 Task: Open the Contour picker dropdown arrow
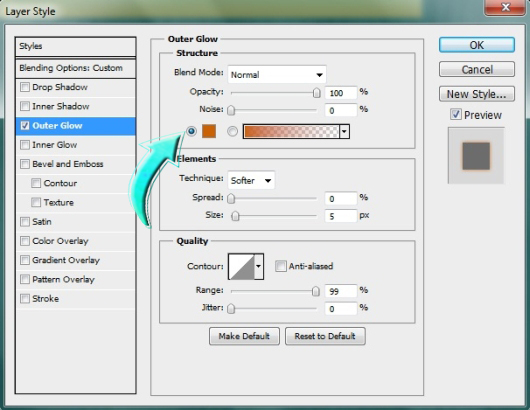tap(259, 266)
